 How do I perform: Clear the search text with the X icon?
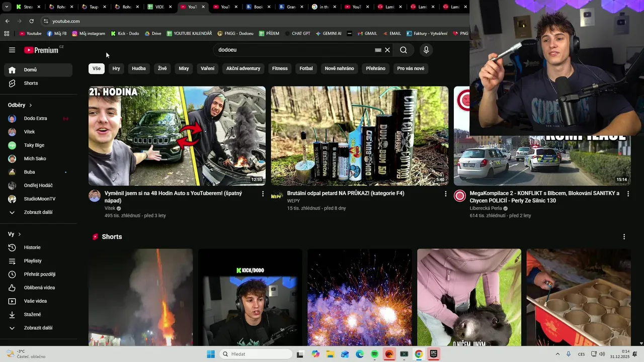tap(387, 50)
